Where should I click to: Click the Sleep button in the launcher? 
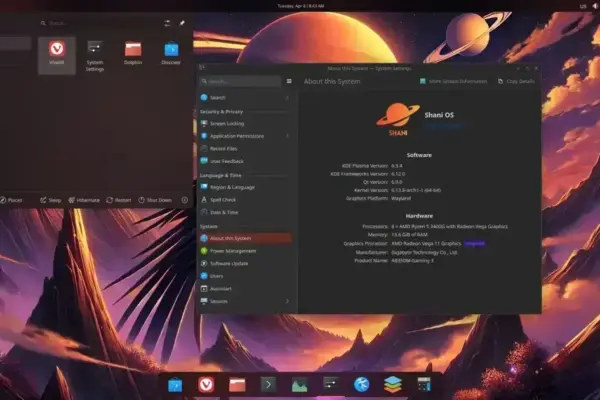(51, 200)
